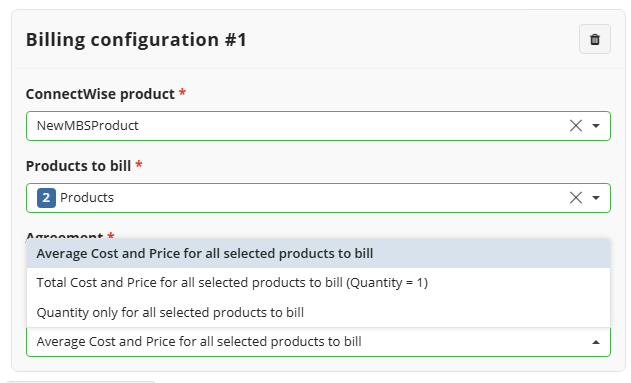The image size is (631, 383).
Task: Focus the NewMBSProduct text in product field
Action: point(87,126)
